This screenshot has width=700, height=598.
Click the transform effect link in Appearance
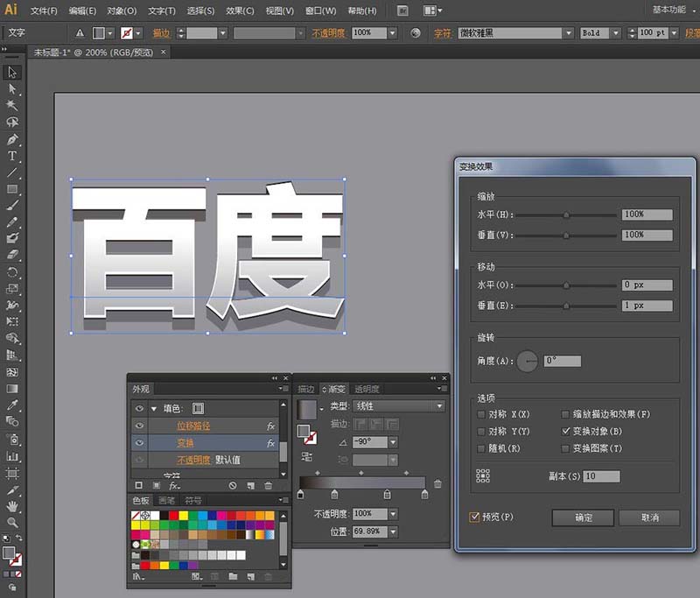[x=185, y=443]
